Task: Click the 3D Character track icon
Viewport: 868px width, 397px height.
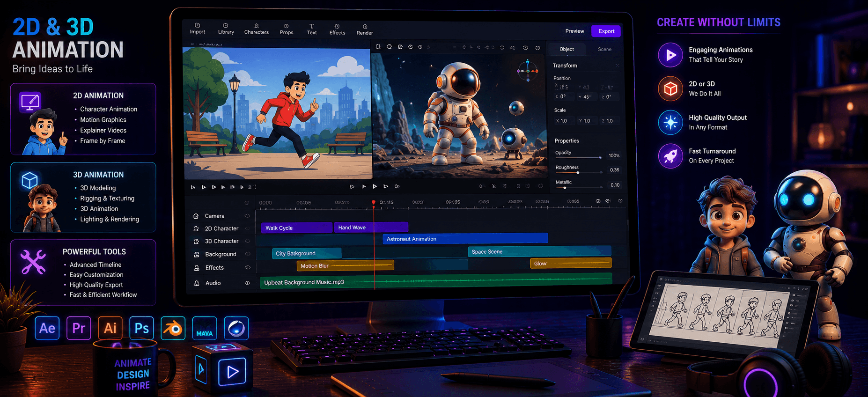Action: point(196,241)
